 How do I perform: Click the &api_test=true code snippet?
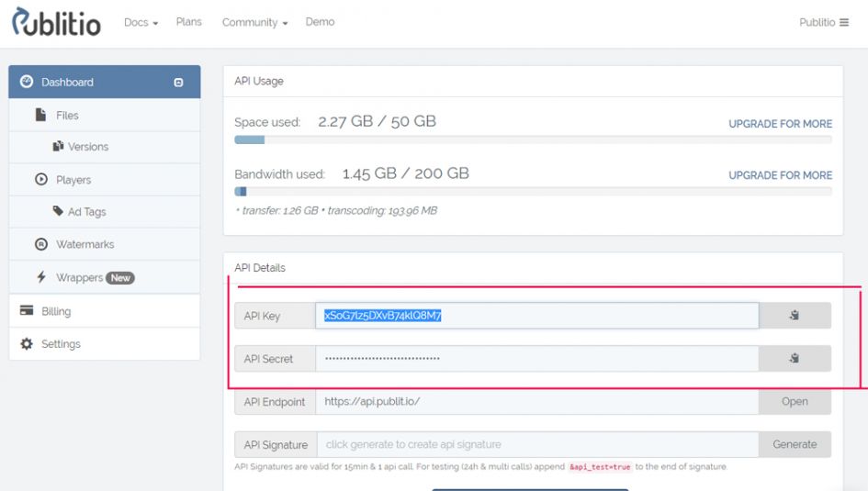[600, 467]
